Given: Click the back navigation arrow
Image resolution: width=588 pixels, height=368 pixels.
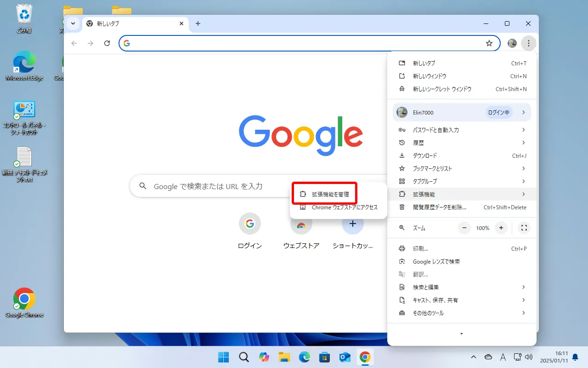Looking at the screenshot, I should 74,43.
